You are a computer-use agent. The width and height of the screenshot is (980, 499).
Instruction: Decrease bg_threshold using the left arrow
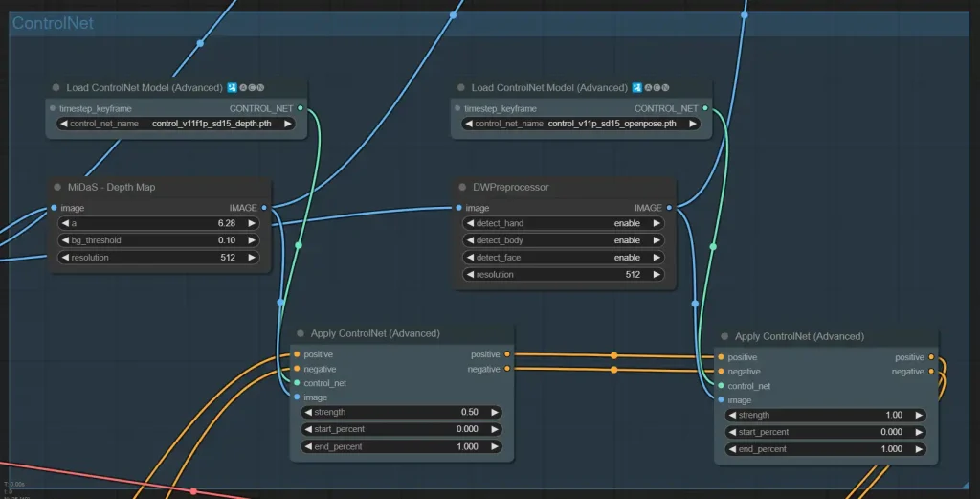click(63, 240)
